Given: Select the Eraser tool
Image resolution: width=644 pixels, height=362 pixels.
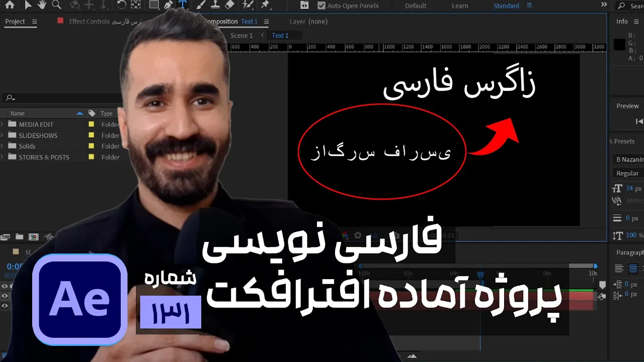Looking at the screenshot, I should pyautogui.click(x=229, y=6).
